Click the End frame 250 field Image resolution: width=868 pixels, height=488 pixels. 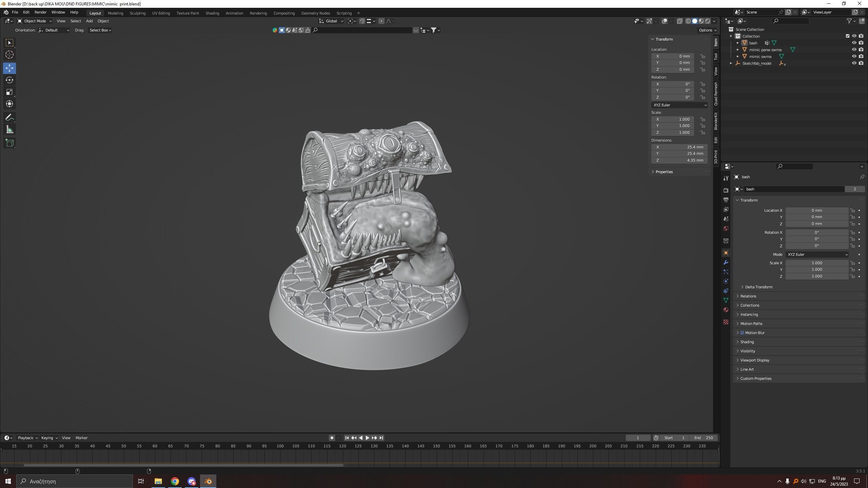[704, 438]
